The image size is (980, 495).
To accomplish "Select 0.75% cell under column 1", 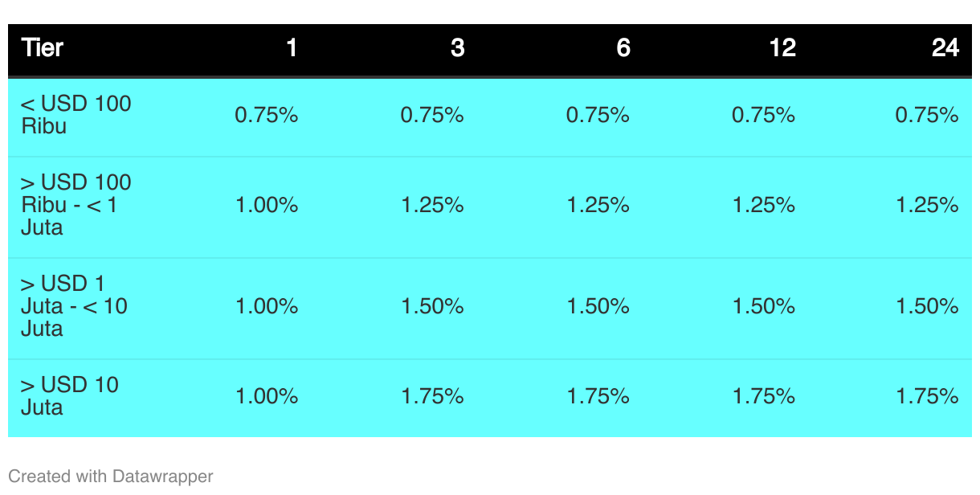I will (267, 115).
